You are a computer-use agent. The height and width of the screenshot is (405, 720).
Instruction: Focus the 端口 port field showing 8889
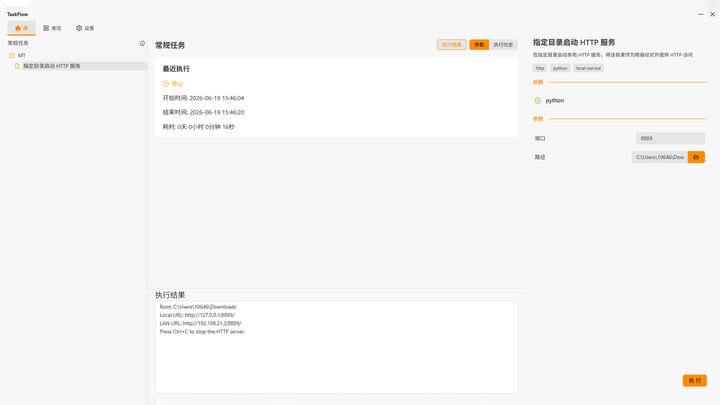(x=670, y=138)
